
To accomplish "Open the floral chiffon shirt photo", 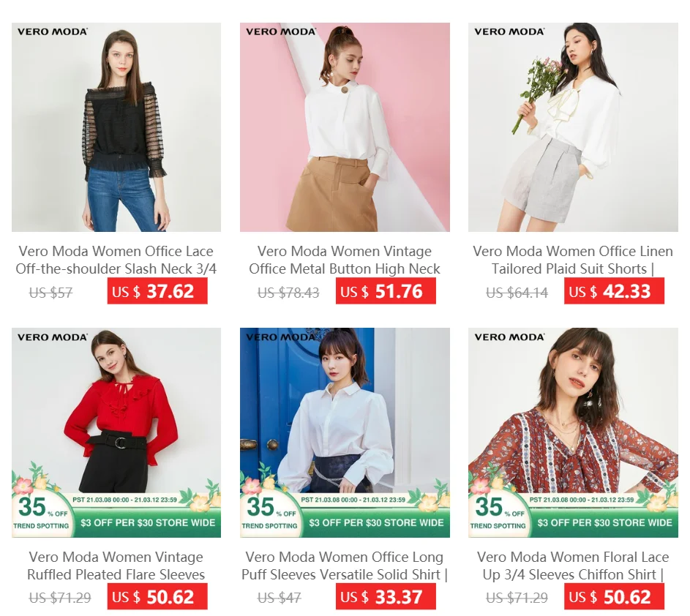I will (x=573, y=432).
